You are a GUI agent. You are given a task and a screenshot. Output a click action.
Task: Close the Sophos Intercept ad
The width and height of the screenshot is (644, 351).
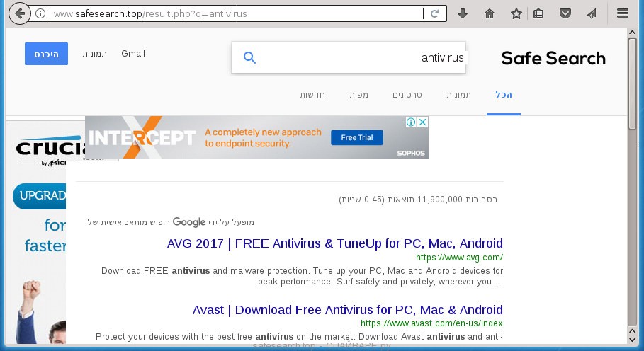click(x=423, y=122)
